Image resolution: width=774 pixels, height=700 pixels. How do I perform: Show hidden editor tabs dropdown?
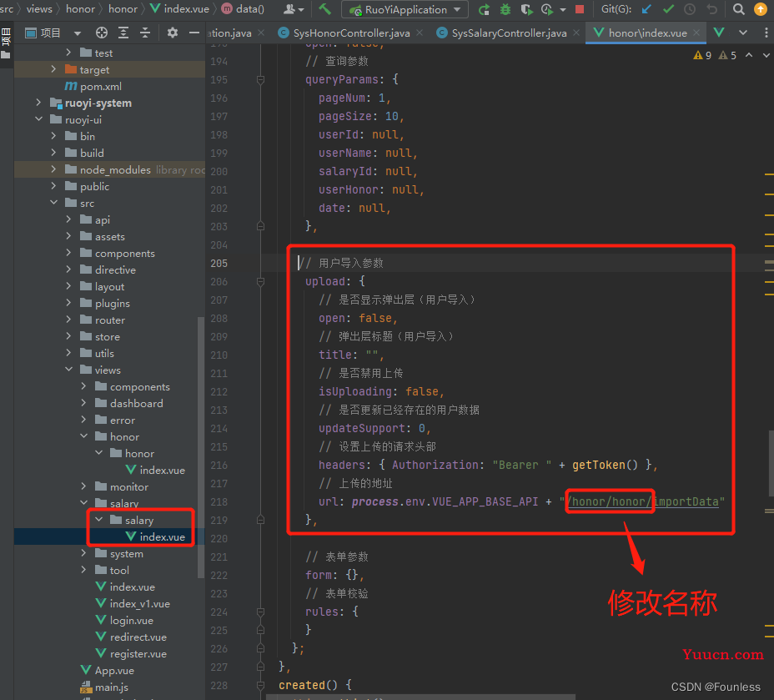tap(742, 33)
